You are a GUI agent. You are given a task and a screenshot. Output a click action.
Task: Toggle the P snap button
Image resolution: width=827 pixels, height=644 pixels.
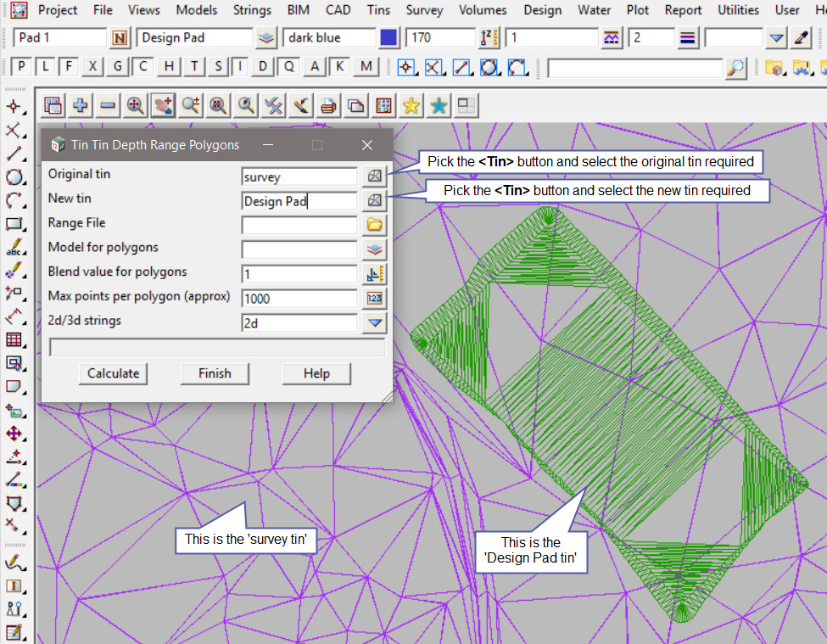[x=20, y=67]
